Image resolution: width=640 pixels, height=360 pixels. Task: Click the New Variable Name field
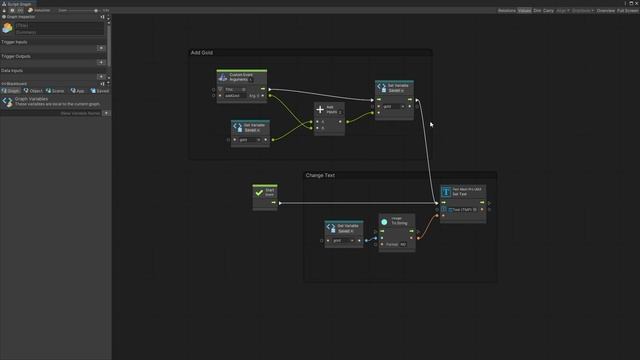(51, 113)
